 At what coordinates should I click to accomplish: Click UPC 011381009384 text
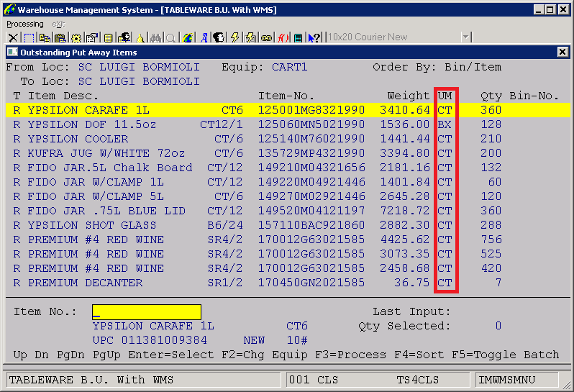(x=150, y=340)
